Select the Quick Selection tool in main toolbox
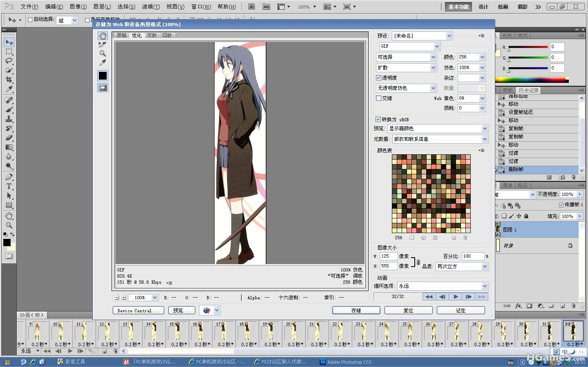 (9, 70)
